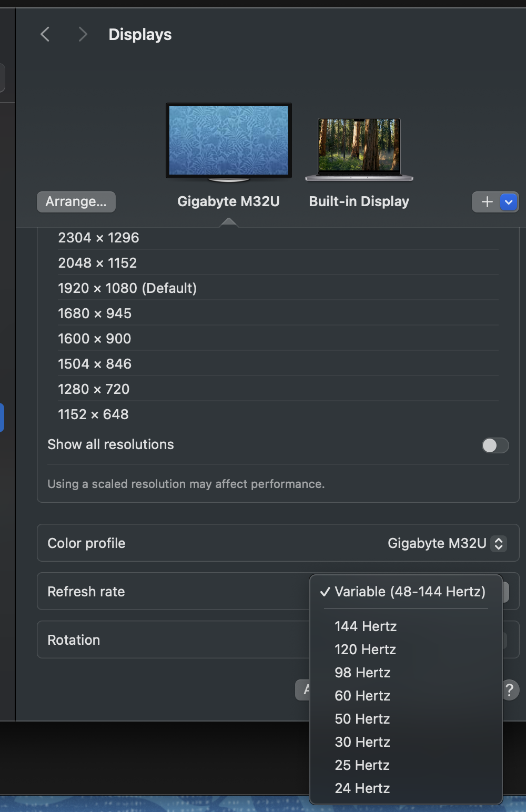Open the Color profile dropdown

click(499, 543)
